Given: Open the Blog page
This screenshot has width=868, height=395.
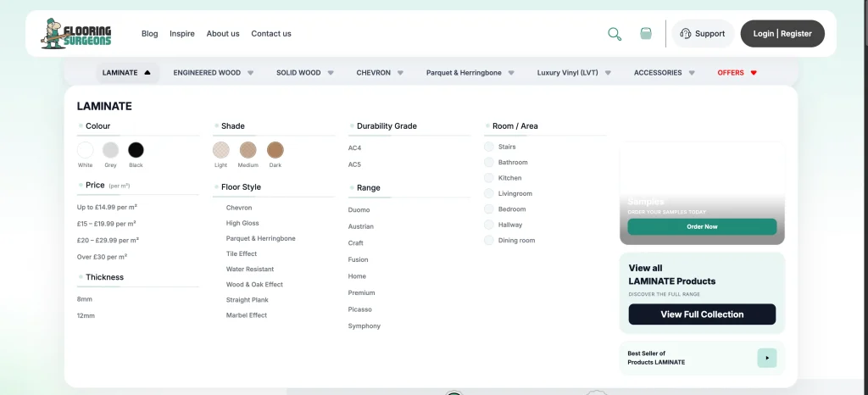Looking at the screenshot, I should point(149,34).
